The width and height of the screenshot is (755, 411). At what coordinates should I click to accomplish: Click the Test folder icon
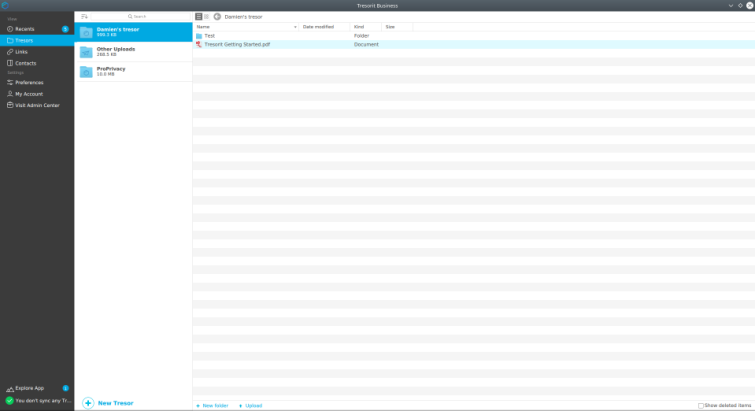click(x=199, y=36)
